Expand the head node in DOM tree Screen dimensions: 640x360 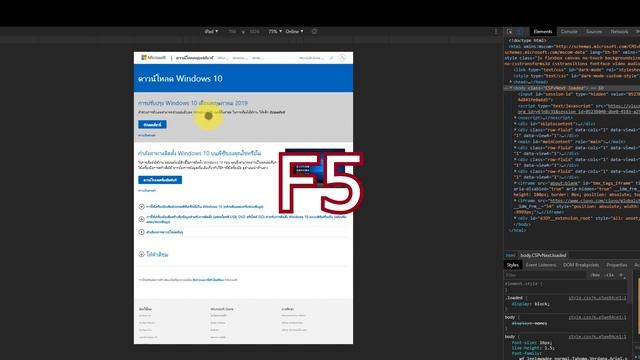pos(511,82)
